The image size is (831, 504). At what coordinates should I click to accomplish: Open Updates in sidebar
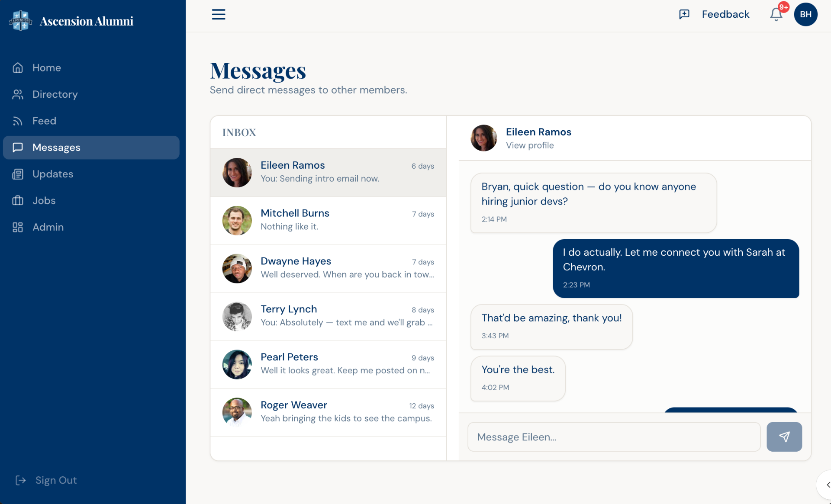53,174
